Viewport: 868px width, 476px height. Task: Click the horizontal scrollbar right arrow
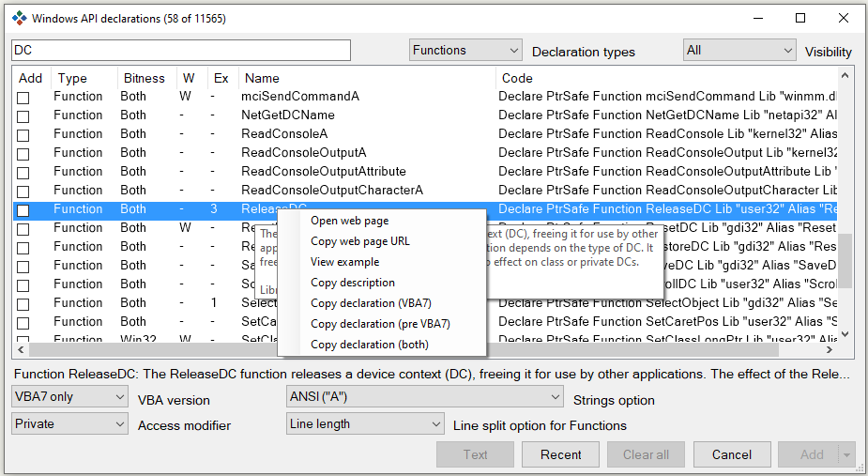[x=830, y=349]
